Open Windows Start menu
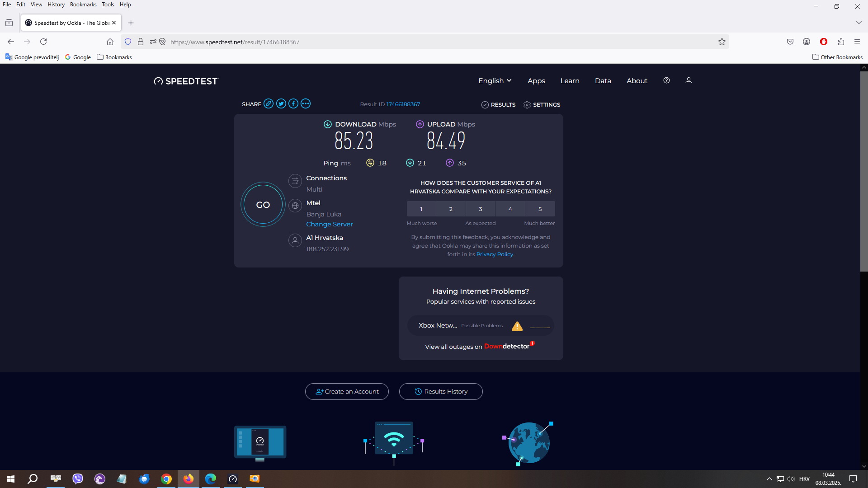868x488 pixels. [x=11, y=479]
